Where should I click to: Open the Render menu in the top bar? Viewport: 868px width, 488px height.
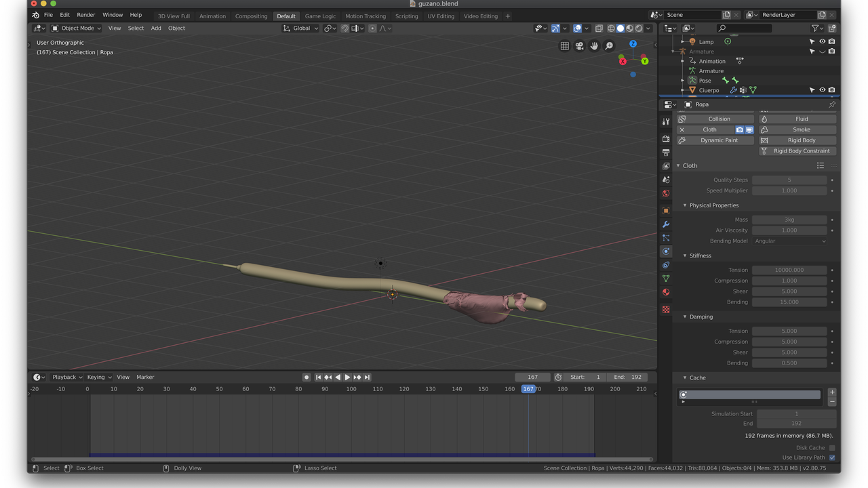pyautogui.click(x=85, y=16)
